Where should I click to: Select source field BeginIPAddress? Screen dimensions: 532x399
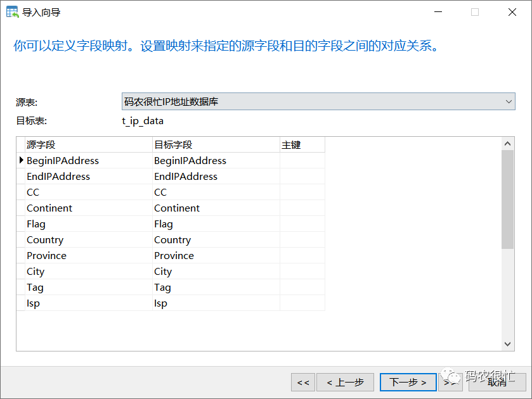click(89, 160)
